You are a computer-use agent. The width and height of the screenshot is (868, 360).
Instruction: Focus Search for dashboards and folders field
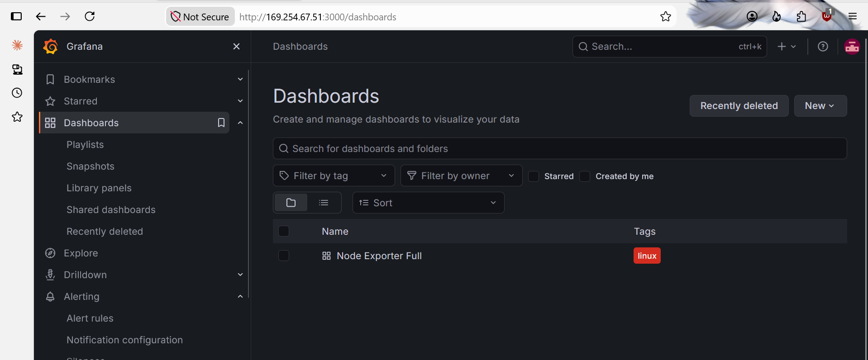point(560,148)
